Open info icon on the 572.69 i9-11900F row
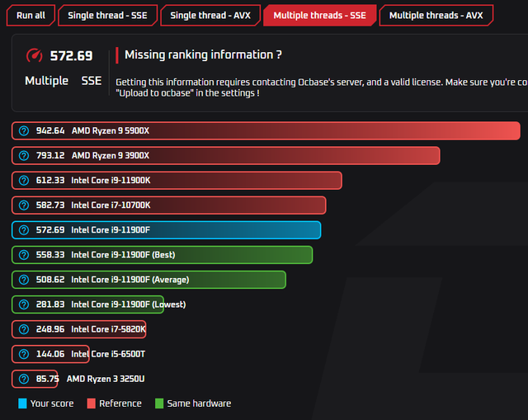The width and height of the screenshot is (528, 420). 24,230
